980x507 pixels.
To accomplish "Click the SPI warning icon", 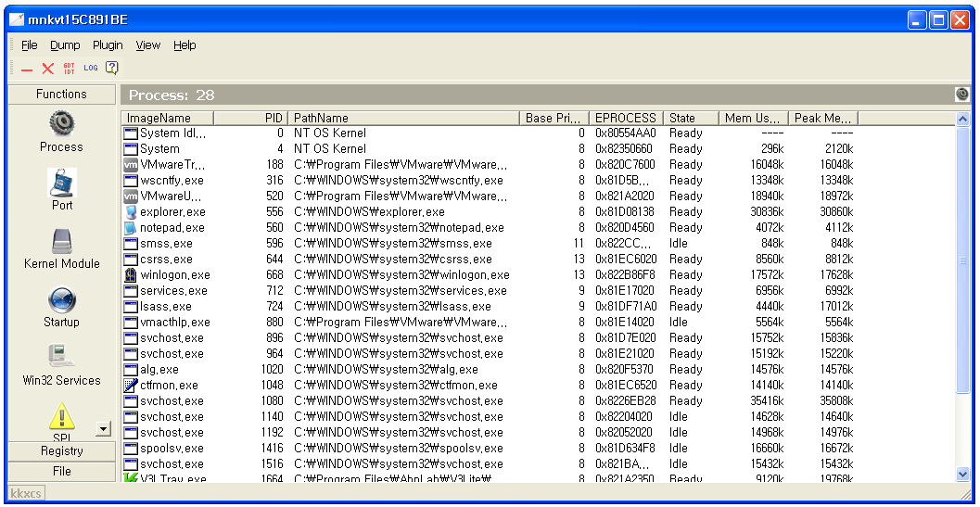I will coord(61,416).
